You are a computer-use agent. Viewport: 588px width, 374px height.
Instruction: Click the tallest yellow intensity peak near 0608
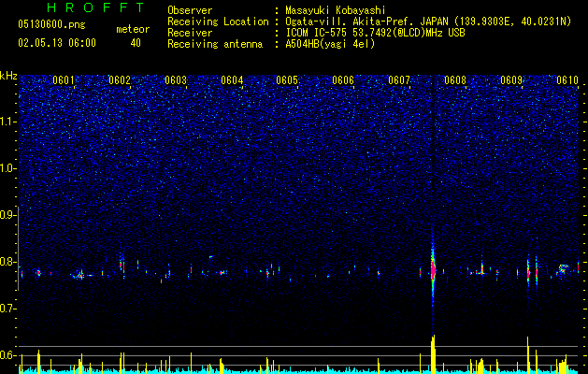434,354
